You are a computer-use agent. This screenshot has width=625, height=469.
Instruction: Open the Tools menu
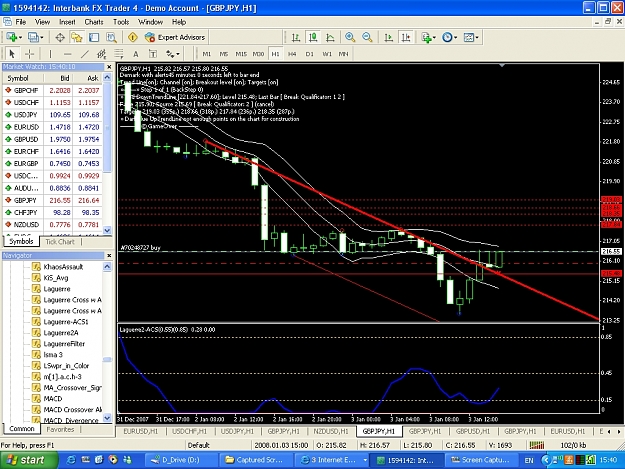click(x=121, y=22)
